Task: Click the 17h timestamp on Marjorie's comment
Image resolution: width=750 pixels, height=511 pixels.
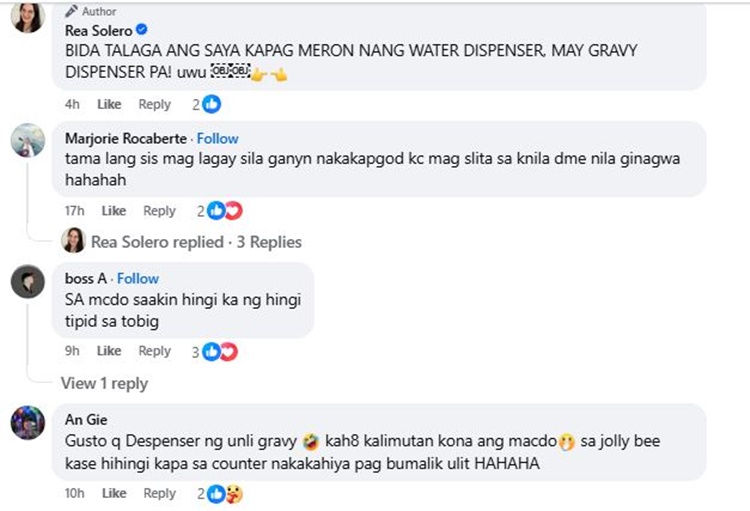Action: [x=75, y=211]
